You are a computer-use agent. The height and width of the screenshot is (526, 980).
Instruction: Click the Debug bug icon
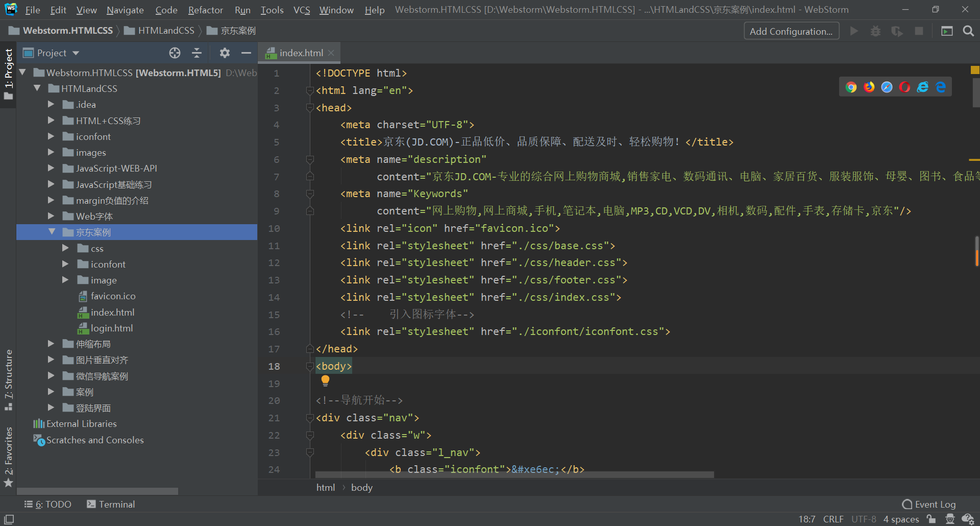tap(875, 31)
